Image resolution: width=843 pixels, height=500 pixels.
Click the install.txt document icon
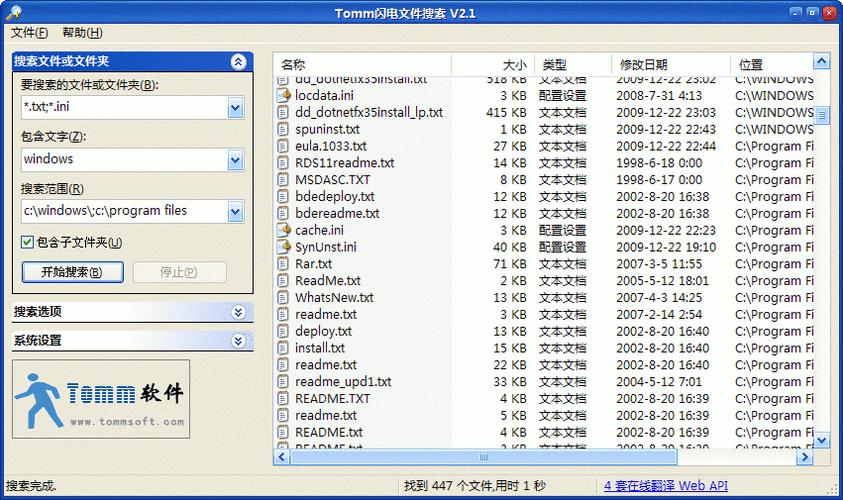coord(283,348)
